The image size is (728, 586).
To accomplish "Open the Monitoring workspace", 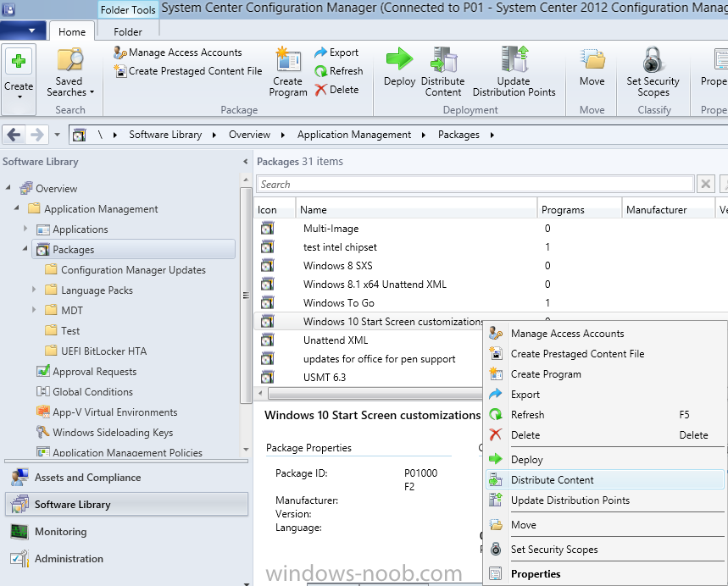I will click(126, 532).
